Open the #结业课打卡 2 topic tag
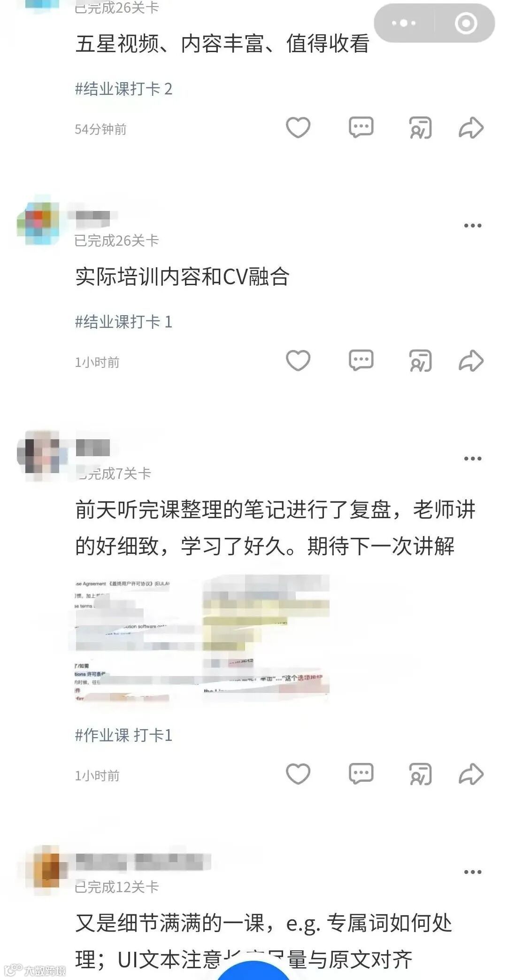 tap(123, 89)
